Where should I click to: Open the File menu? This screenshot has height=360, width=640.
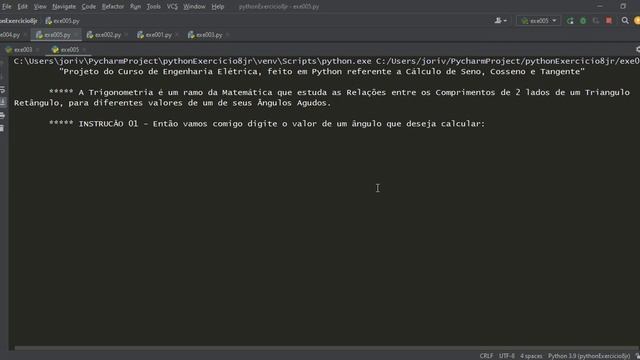[7, 7]
